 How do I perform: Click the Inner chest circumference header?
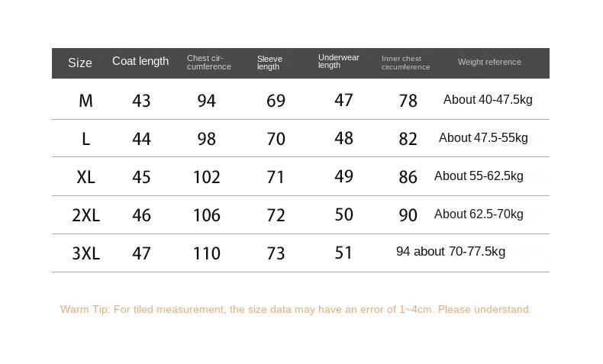click(405, 63)
